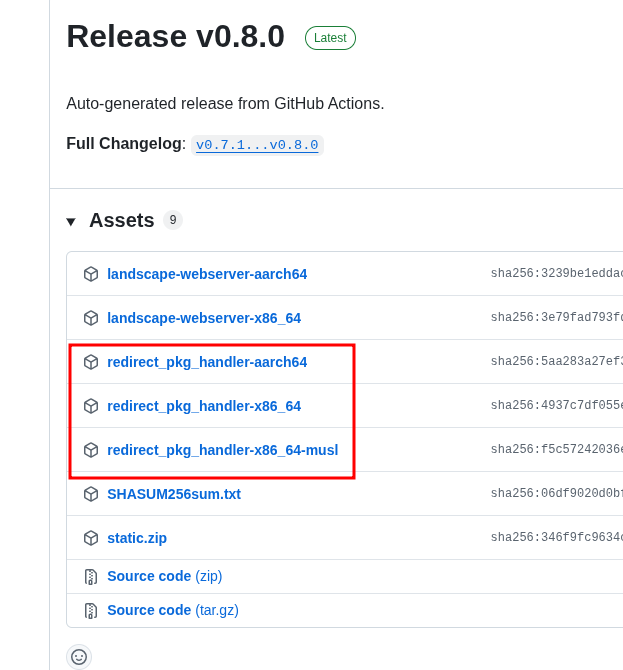Open the emoji reaction picker

[x=79, y=657]
